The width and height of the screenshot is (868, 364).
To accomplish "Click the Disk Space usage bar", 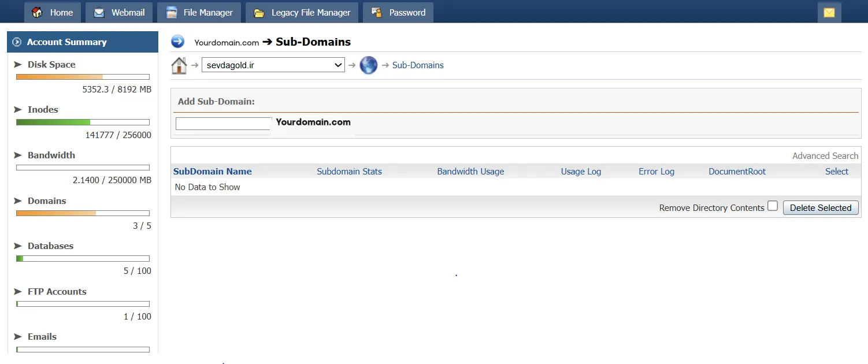I will point(83,77).
